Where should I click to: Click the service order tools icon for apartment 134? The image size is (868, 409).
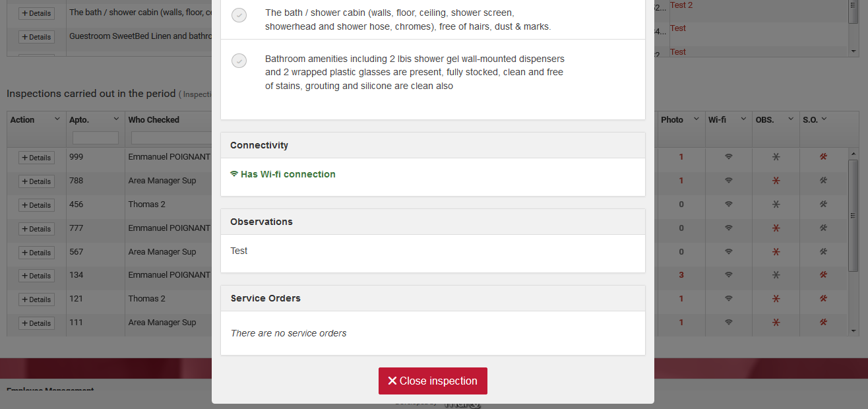(823, 275)
